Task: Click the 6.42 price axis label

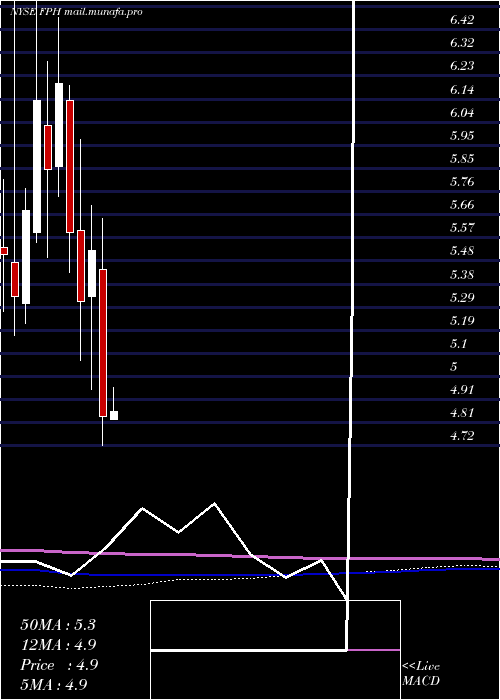Action: [462, 20]
